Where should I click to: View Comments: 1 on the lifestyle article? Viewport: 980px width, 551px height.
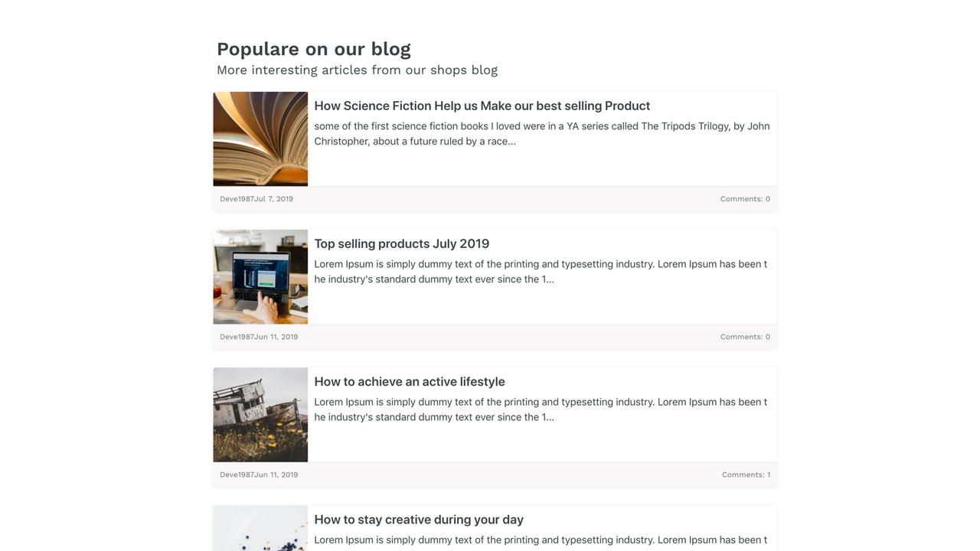tap(745, 474)
